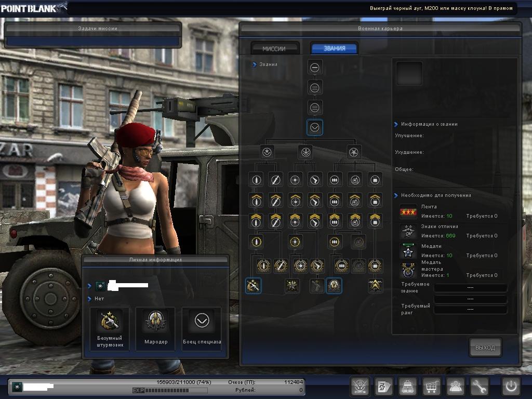Select the winged star branch rank
The image size is (532, 399).
354,152
